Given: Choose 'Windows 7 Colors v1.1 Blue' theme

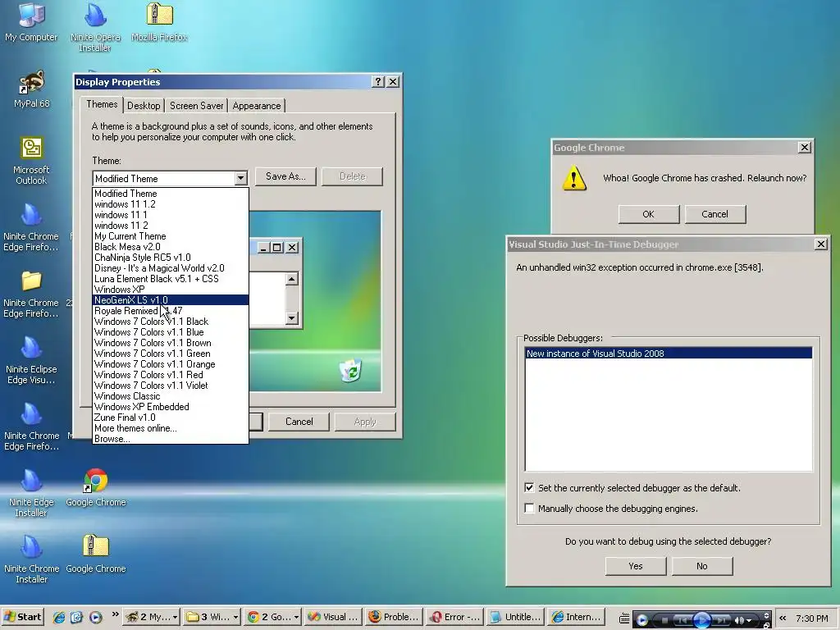Looking at the screenshot, I should coord(171,332).
